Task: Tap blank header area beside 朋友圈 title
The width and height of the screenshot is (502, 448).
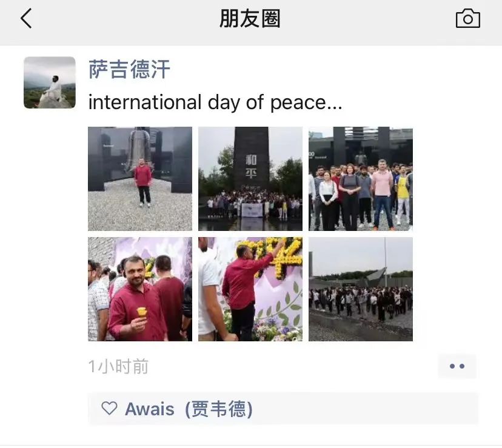Action: click(368, 19)
